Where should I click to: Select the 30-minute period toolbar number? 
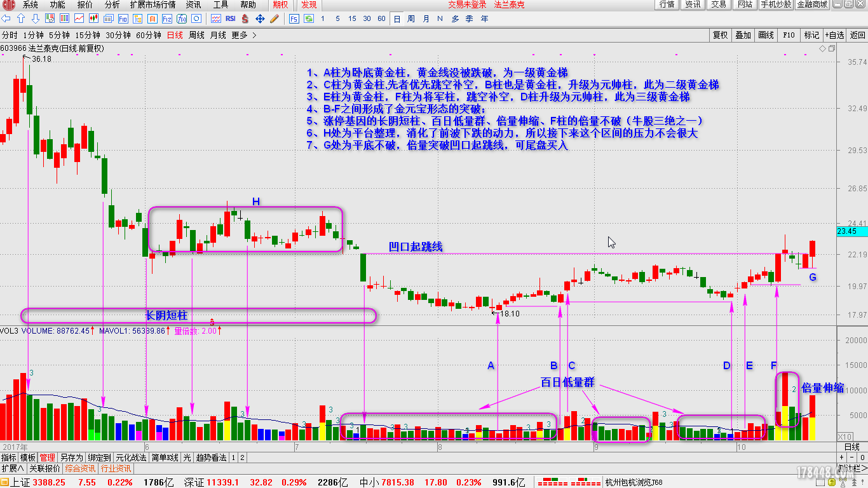pos(367,19)
